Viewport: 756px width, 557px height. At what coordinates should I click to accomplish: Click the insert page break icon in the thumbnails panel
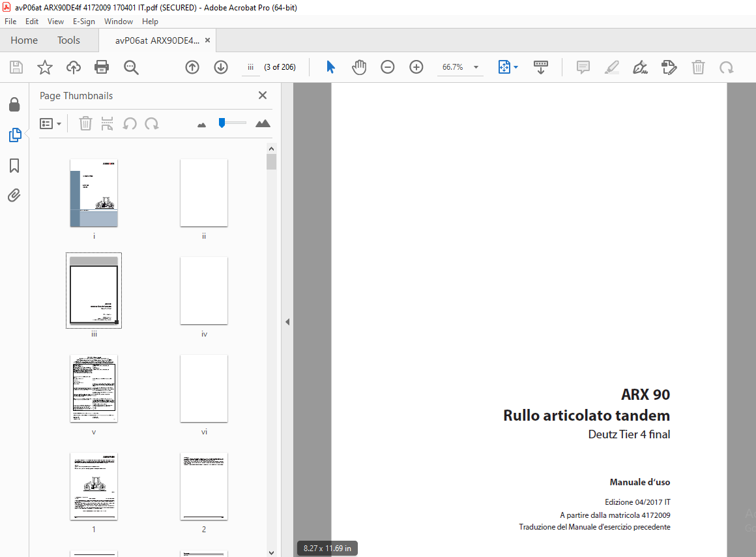point(107,123)
